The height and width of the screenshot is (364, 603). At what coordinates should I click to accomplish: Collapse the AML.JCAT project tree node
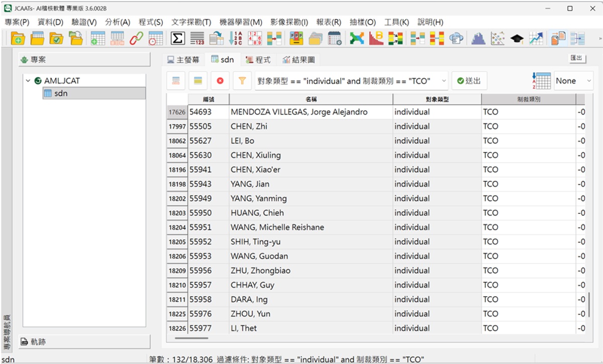coord(29,81)
